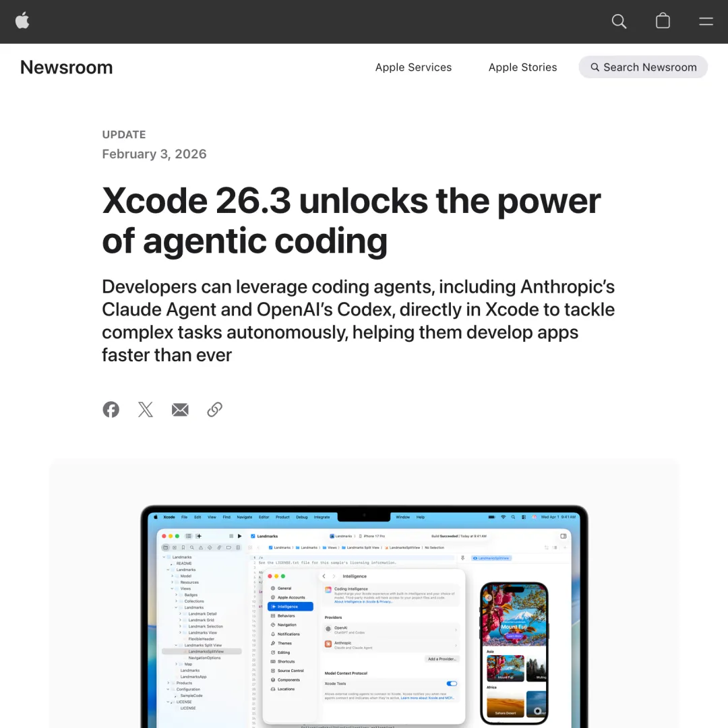Click the article headline 'Xcode 26.3 unlocks the power'

(x=351, y=201)
